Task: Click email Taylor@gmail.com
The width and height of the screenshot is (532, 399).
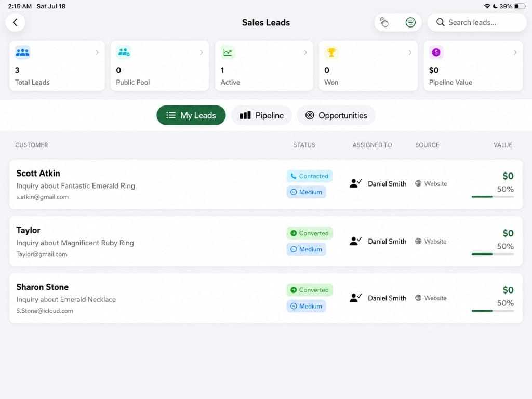Action: (42, 254)
